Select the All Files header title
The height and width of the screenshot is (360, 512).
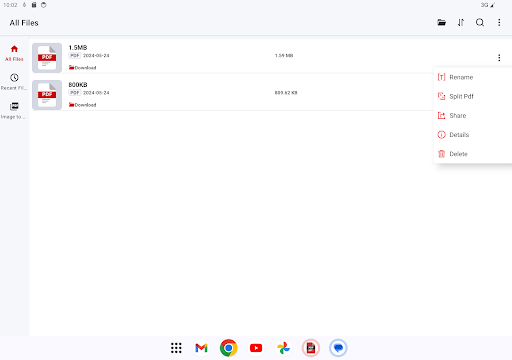coord(24,23)
